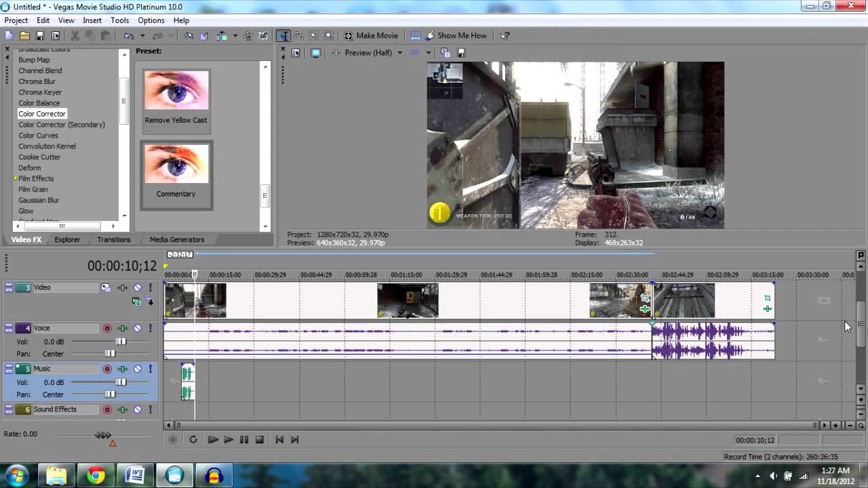
Task: Select the Selection edit tool icon
Action: 313,36
